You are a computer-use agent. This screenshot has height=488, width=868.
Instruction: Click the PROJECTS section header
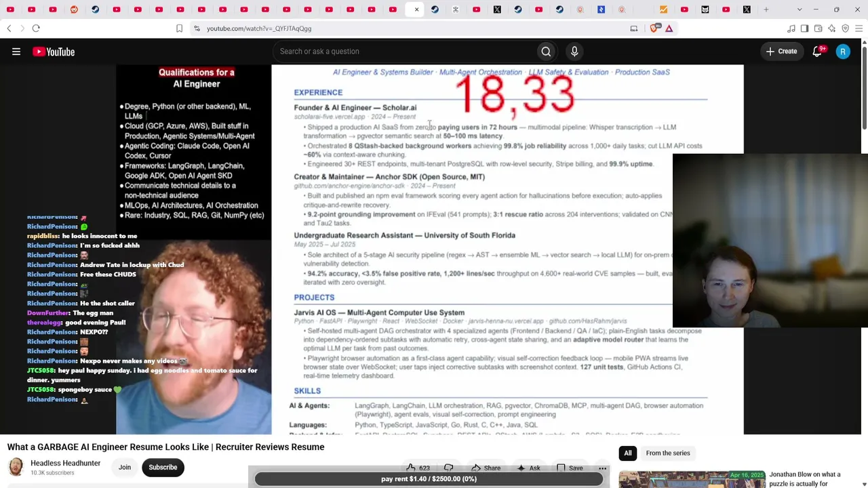tap(314, 298)
